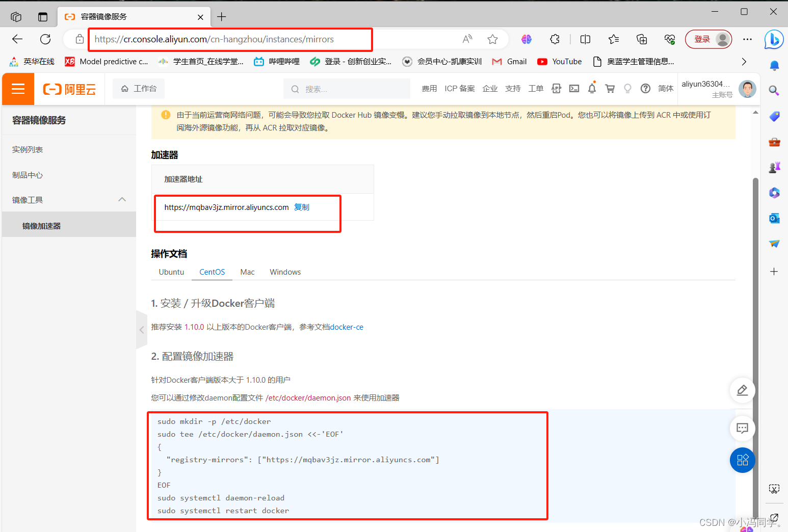Open the vertical tabs action icon
This screenshot has height=532, width=788.
pos(43,17)
